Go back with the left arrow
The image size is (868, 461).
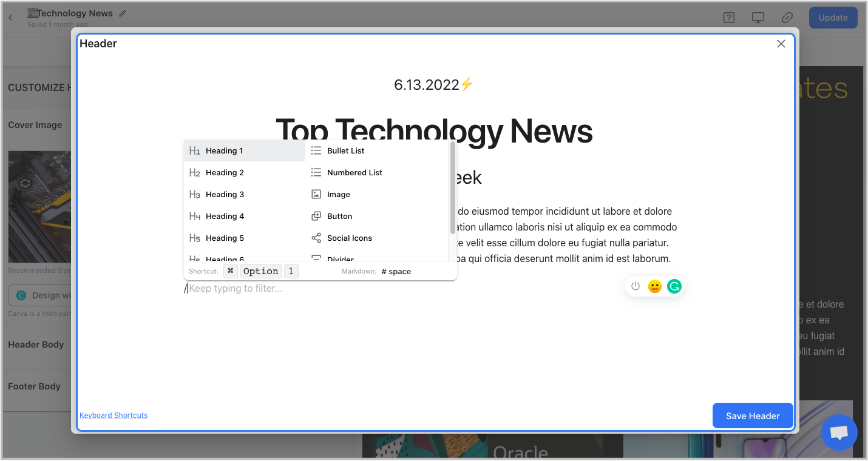[x=10, y=18]
